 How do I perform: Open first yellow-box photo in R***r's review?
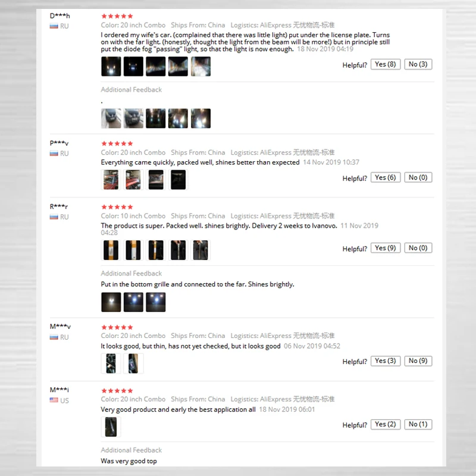tap(111, 250)
